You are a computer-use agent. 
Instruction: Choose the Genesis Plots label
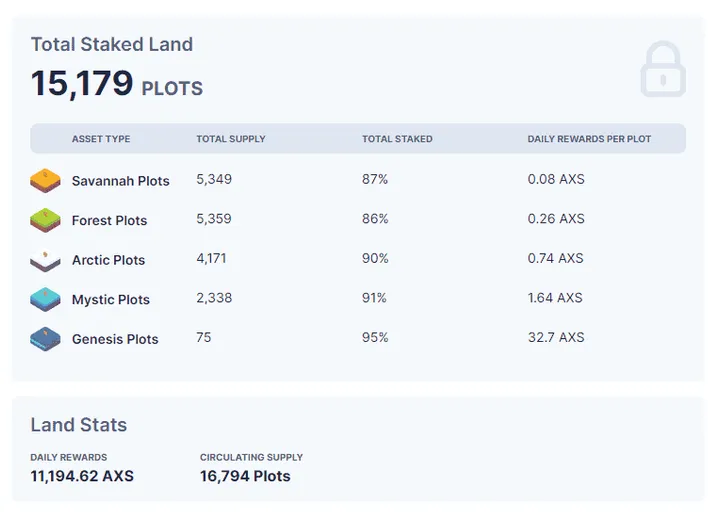pos(115,339)
